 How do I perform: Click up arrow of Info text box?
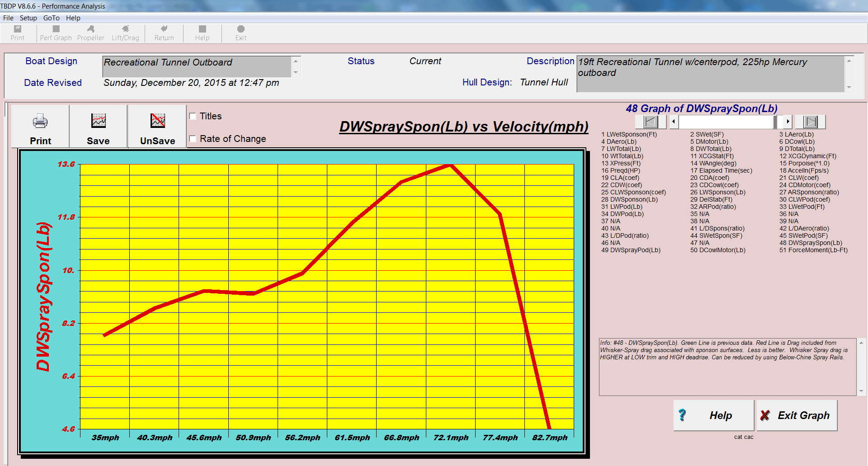(x=861, y=343)
